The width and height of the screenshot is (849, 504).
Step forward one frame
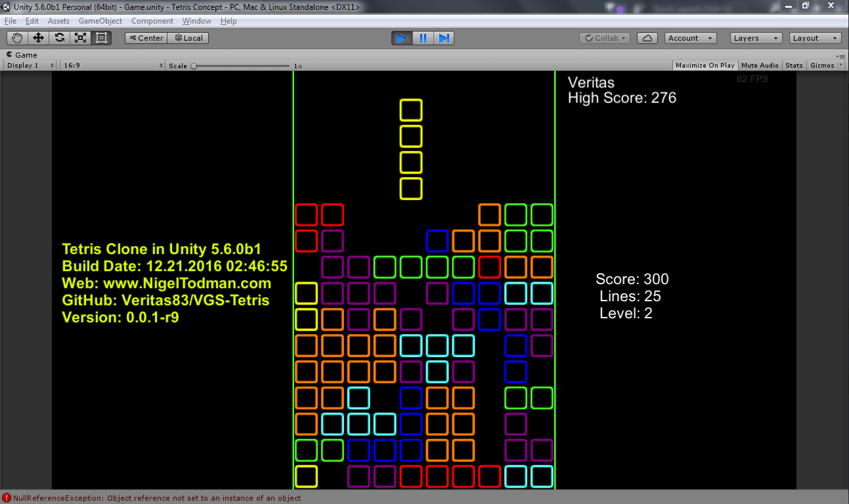point(444,37)
